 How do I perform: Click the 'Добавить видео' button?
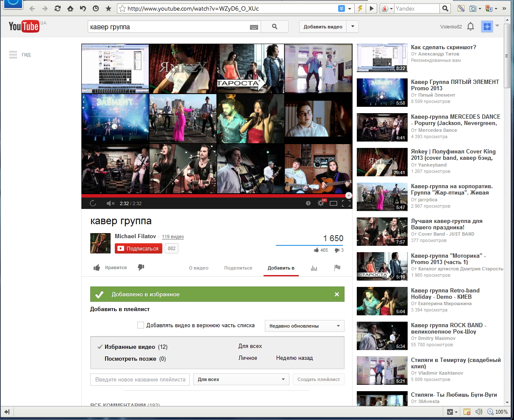(x=323, y=27)
